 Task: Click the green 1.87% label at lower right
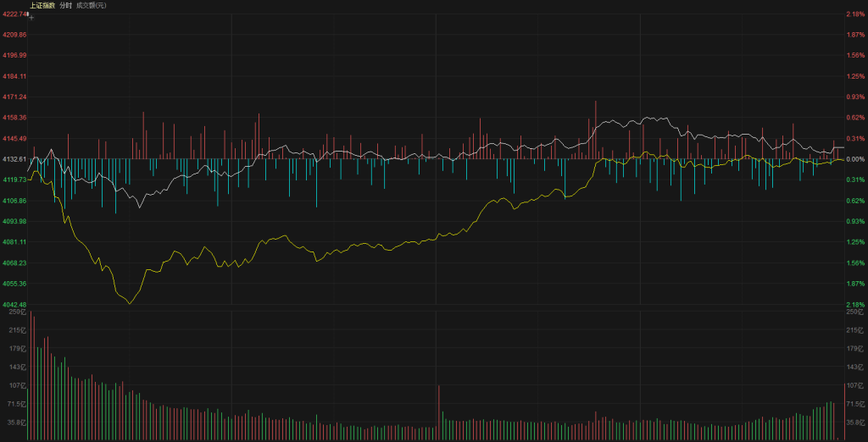[854, 284]
